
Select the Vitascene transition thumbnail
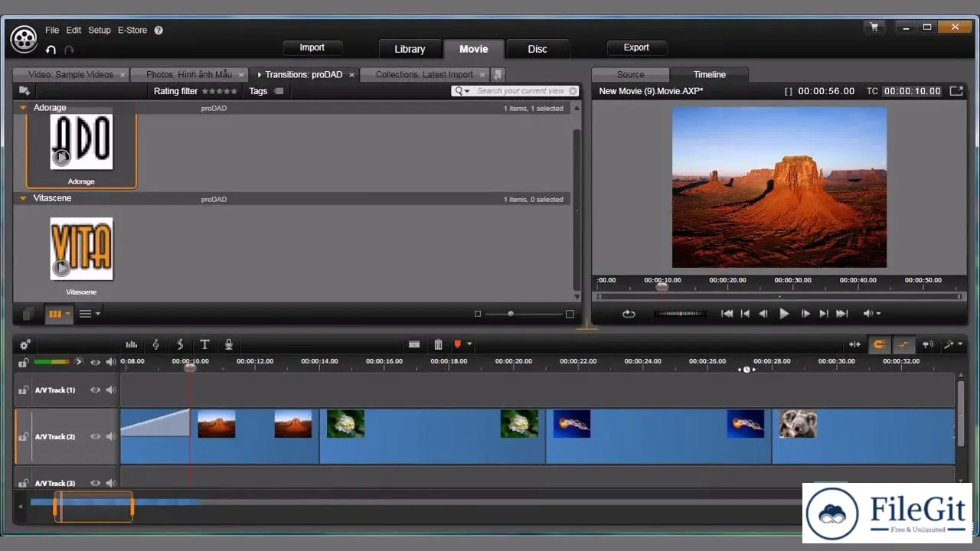point(81,249)
